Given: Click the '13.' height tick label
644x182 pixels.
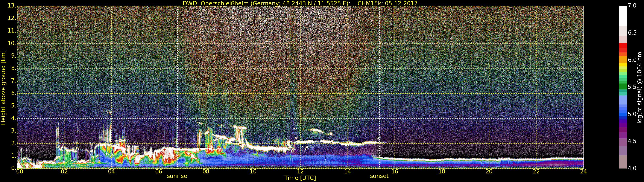Looking at the screenshot, I should pyautogui.click(x=12, y=6).
